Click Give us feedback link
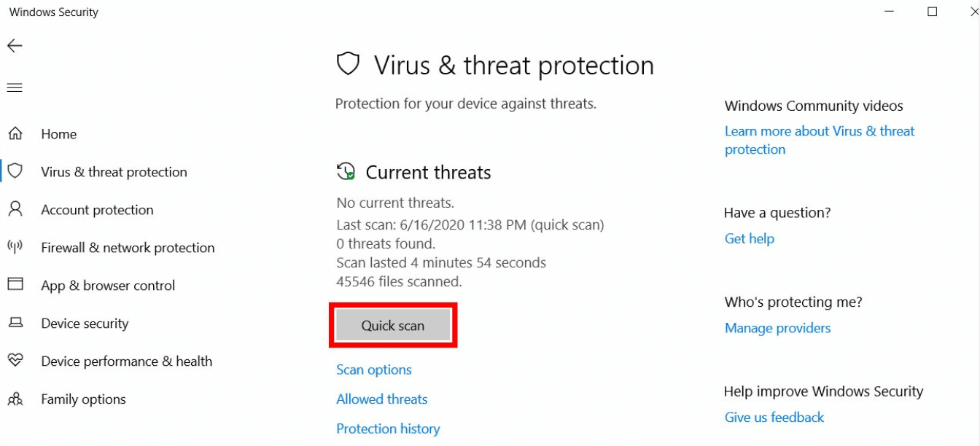Viewport: 980px width, 446px height. click(x=774, y=418)
